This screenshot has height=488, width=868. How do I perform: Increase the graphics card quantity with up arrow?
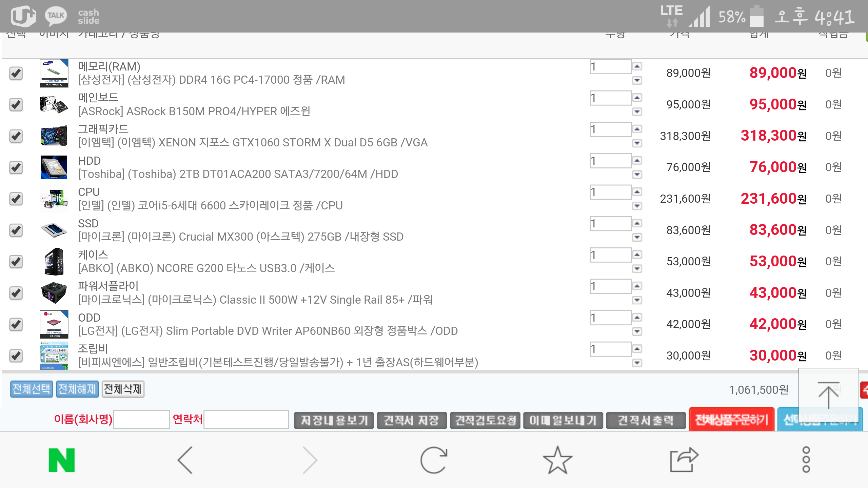[x=637, y=129]
